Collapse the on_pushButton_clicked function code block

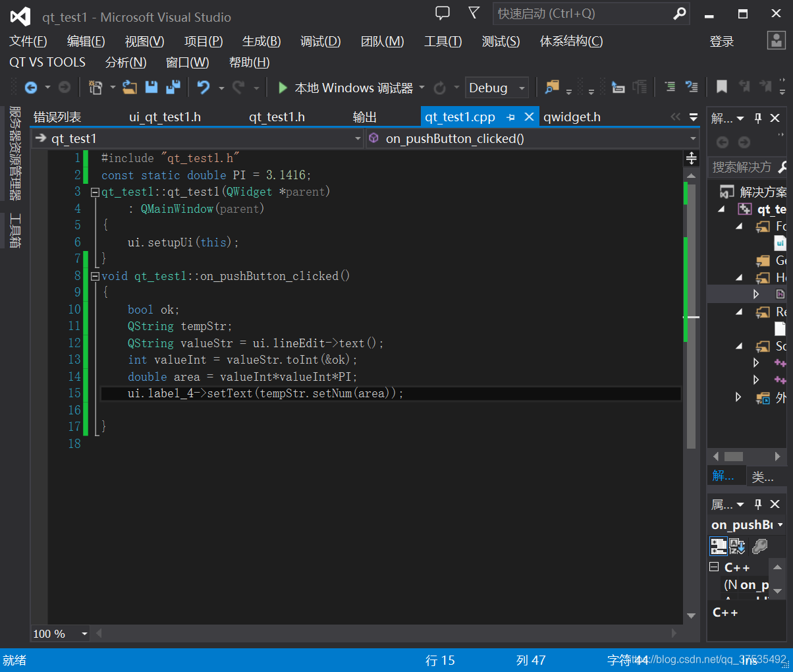pos(95,276)
